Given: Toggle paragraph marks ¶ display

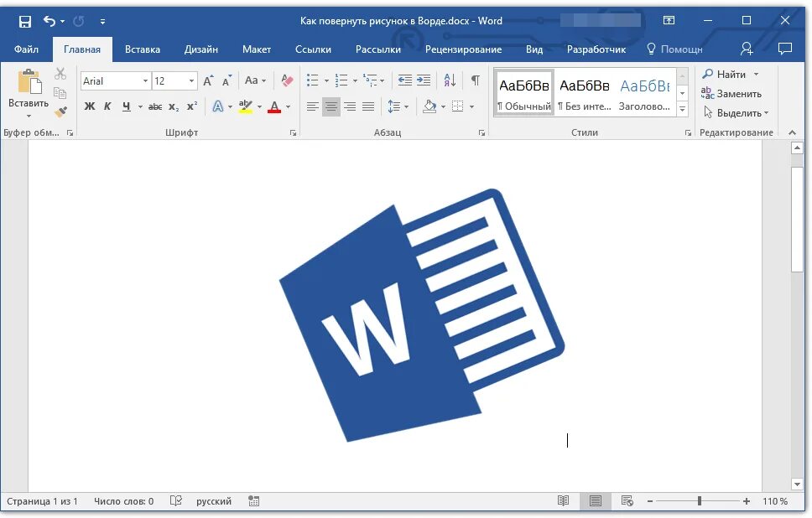Looking at the screenshot, I should click(x=476, y=80).
